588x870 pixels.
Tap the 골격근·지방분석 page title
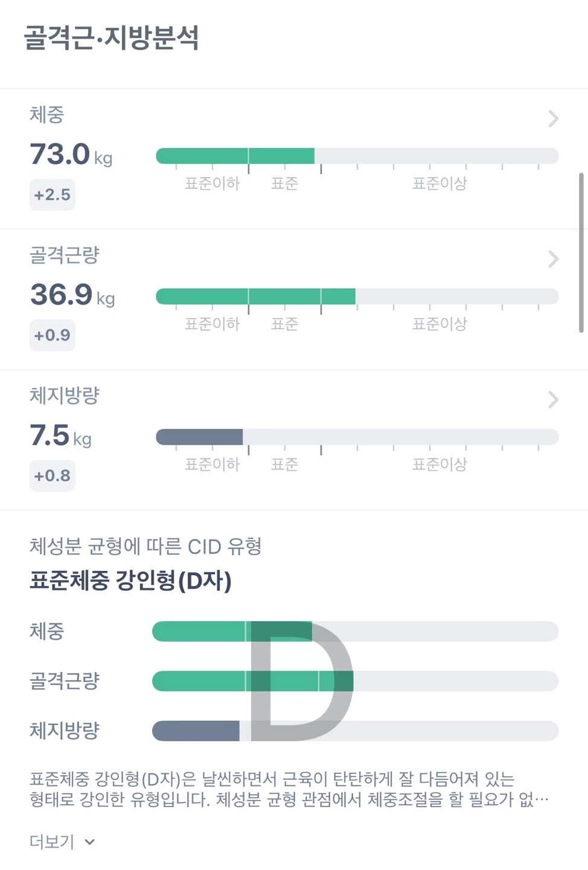[x=111, y=38]
